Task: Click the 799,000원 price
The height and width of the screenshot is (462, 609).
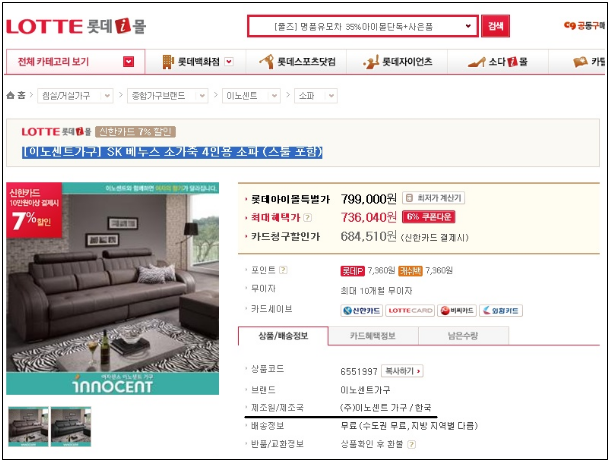Action: pyautogui.click(x=369, y=199)
